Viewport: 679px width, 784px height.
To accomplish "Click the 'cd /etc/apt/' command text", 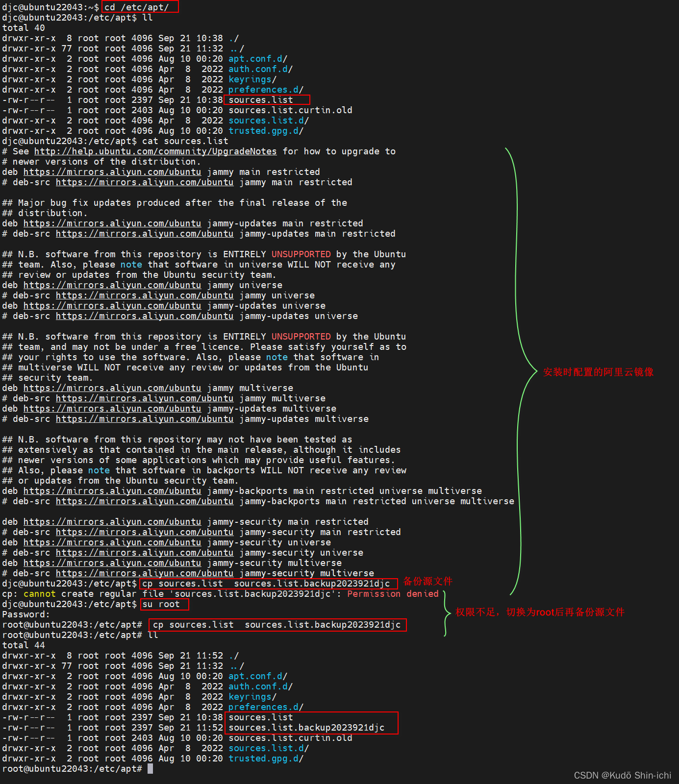I will point(137,7).
